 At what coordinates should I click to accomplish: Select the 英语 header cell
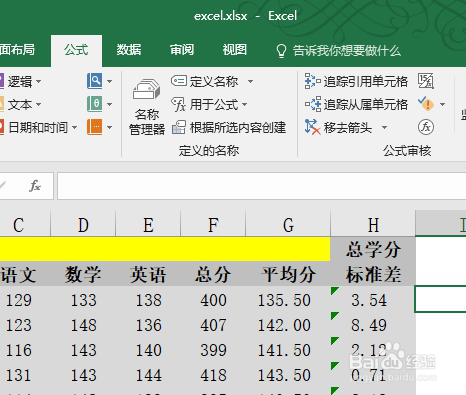148,274
